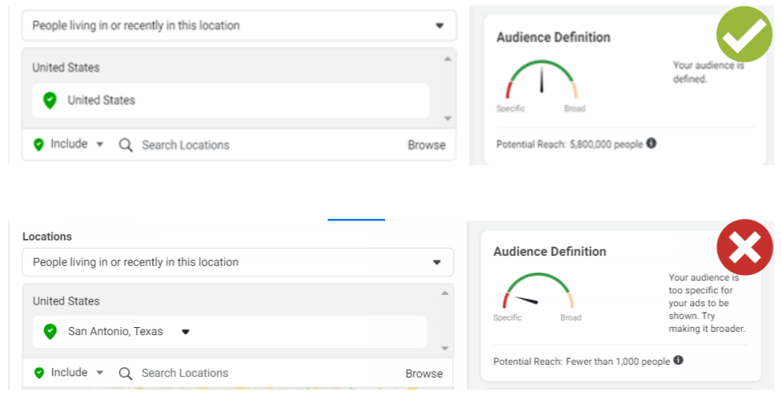
Task: Click the bottom audience gauge meter
Action: [538, 291]
